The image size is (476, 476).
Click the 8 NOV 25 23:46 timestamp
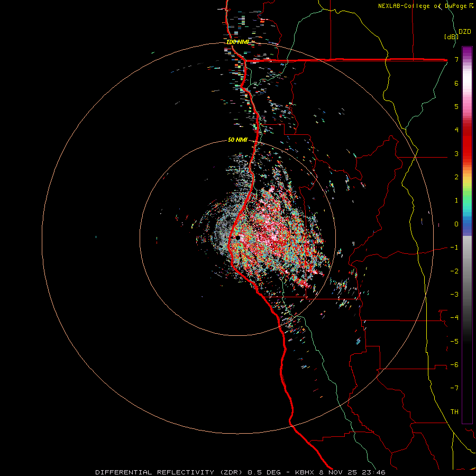click(x=352, y=472)
